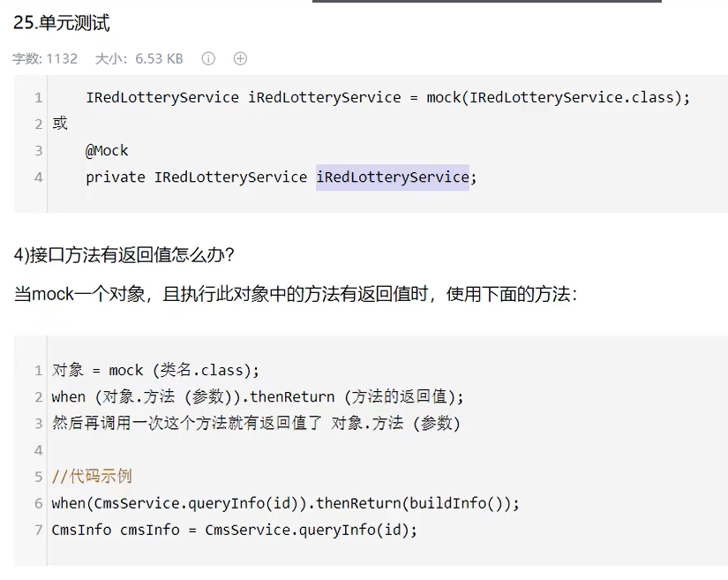Click the line starting with 然后再调用一次
Viewport: 728px width, 580px height.
click(256, 423)
